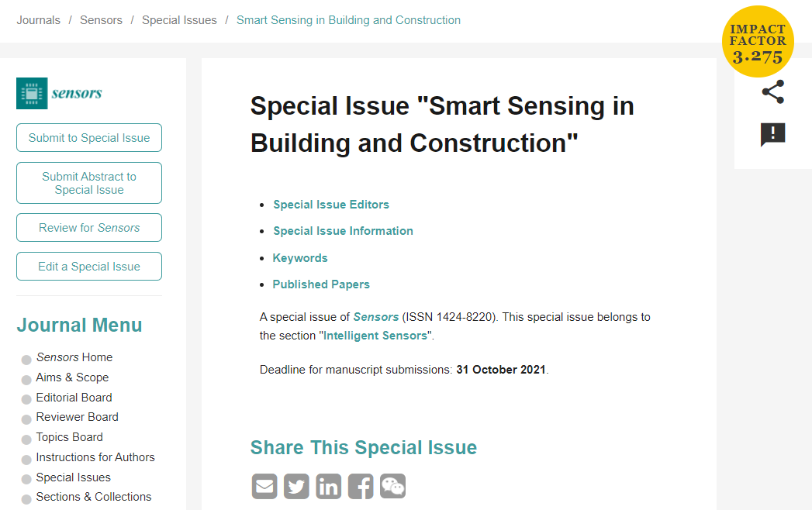This screenshot has width=812, height=510.
Task: Open Review for Sensors button
Action: coord(89,227)
